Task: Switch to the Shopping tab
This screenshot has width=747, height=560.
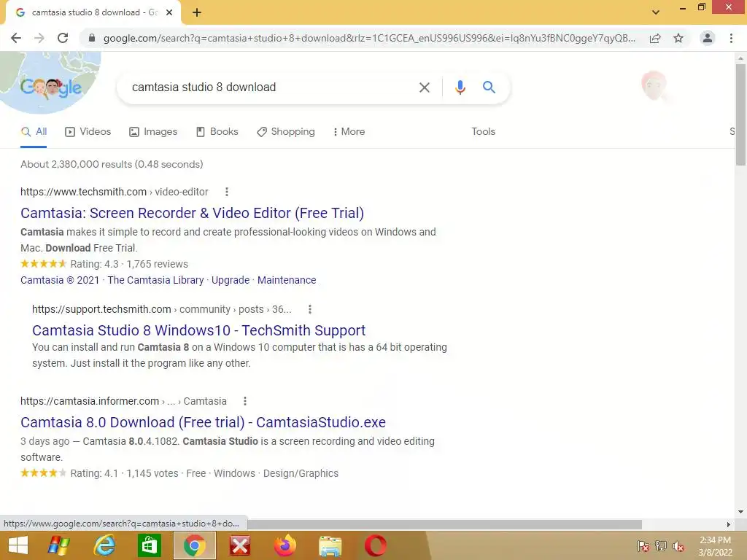Action: coord(286,132)
